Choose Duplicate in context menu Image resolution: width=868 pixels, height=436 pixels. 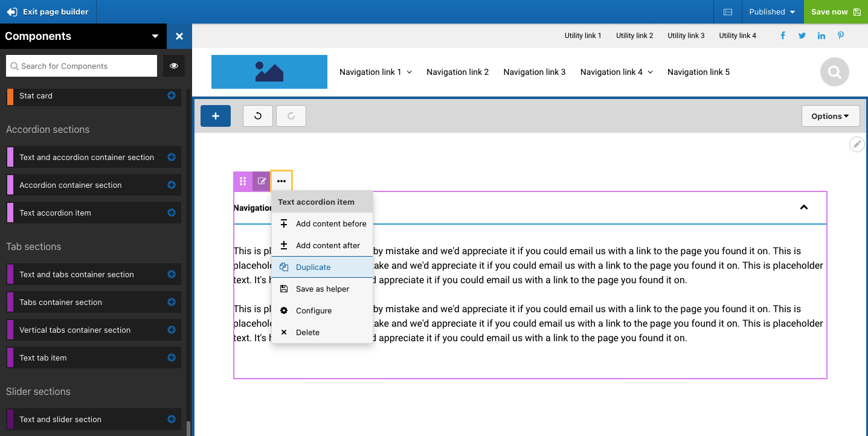point(323,267)
